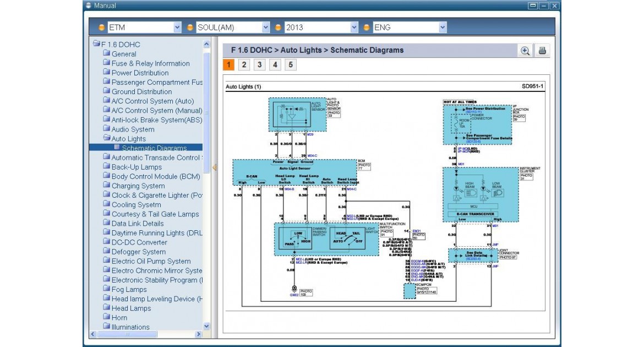Open the Electronic Stability Program folder

pos(152,280)
